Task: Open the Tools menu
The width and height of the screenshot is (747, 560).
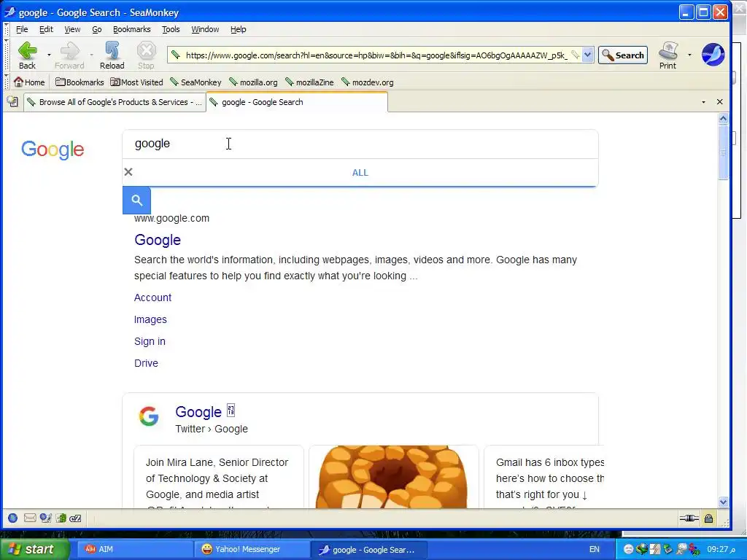Action: click(x=171, y=29)
